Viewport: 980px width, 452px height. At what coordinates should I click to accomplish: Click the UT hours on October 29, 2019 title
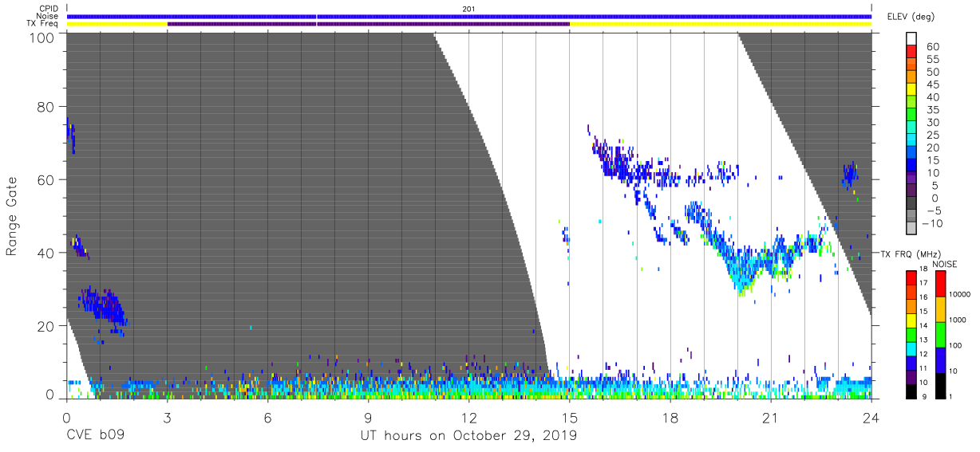pos(468,437)
